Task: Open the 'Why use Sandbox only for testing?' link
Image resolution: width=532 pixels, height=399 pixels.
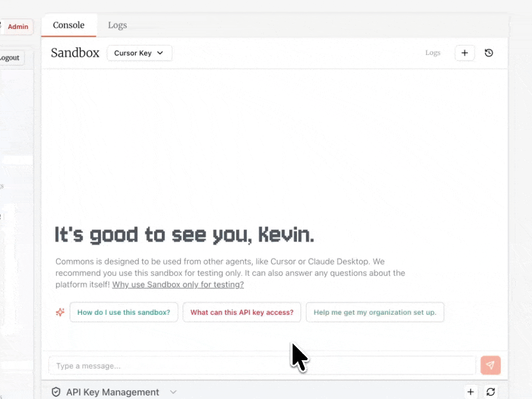Action: click(x=178, y=285)
